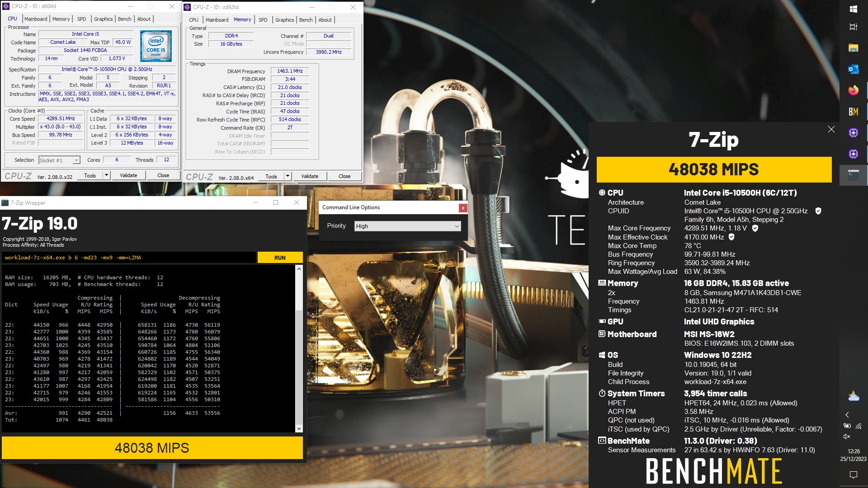
Task: Click the BenchMate section icon
Action: [x=602, y=441]
